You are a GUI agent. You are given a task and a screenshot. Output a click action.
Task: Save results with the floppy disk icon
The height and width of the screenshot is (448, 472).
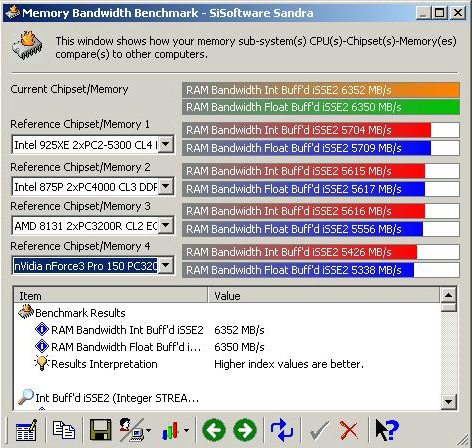click(x=100, y=430)
